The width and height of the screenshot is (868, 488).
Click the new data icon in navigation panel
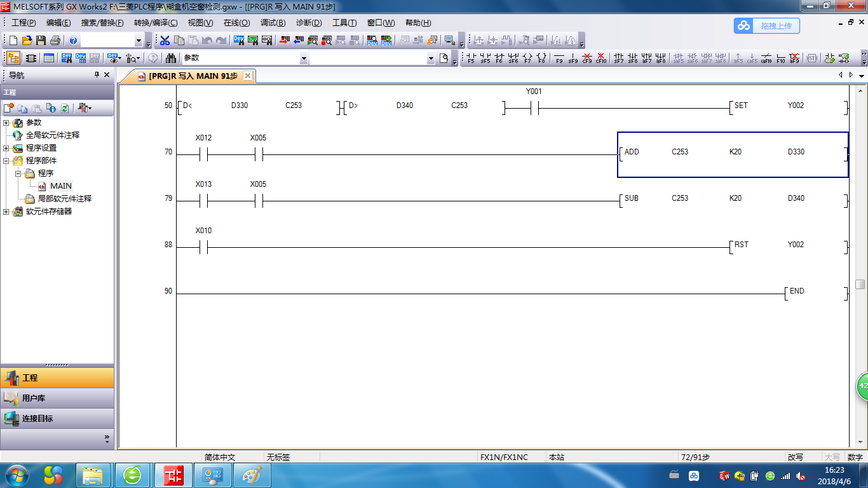tap(9, 108)
